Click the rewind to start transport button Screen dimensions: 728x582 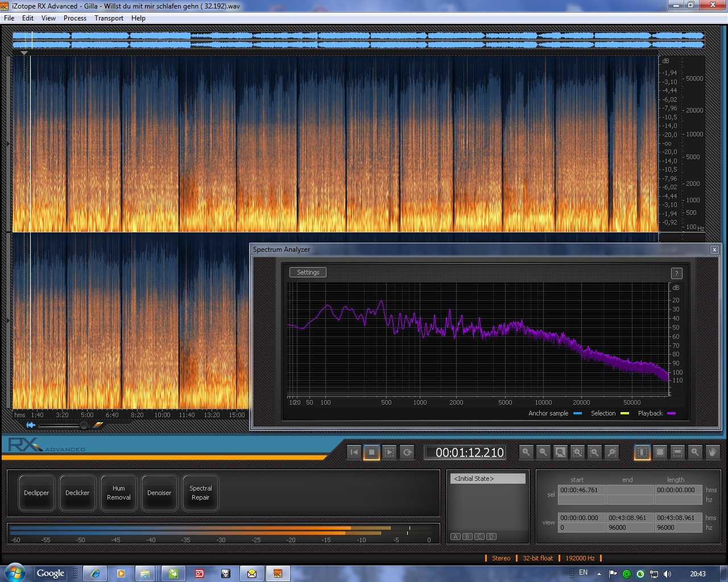coord(354,452)
